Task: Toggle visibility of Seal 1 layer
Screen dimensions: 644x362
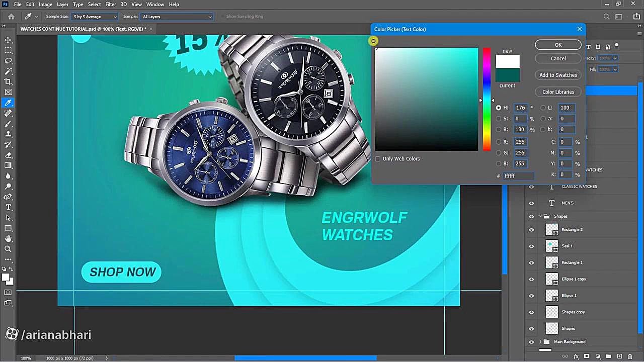Action: [x=531, y=246]
